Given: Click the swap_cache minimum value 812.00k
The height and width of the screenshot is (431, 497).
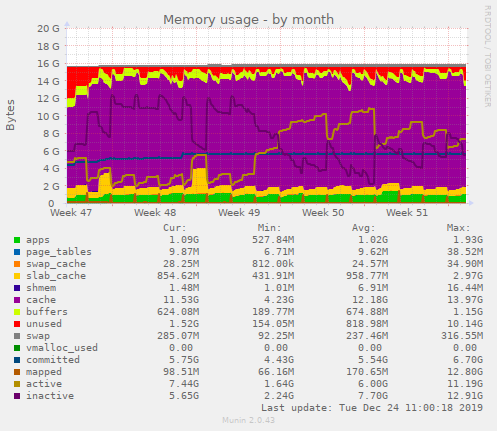Looking at the screenshot, I should pos(273,264).
